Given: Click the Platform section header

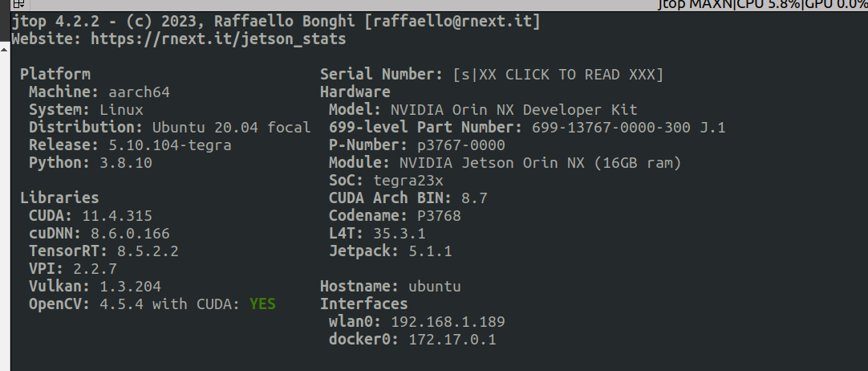Looking at the screenshot, I should [55, 74].
